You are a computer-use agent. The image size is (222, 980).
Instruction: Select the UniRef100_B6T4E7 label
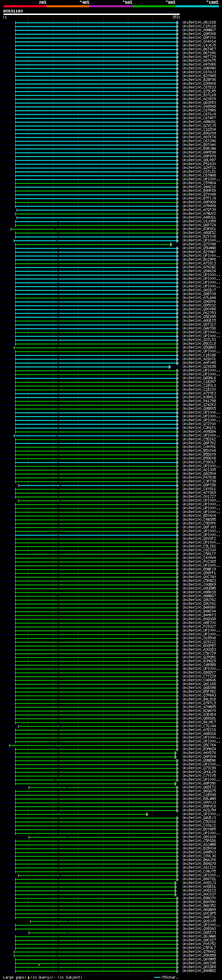click(199, 49)
